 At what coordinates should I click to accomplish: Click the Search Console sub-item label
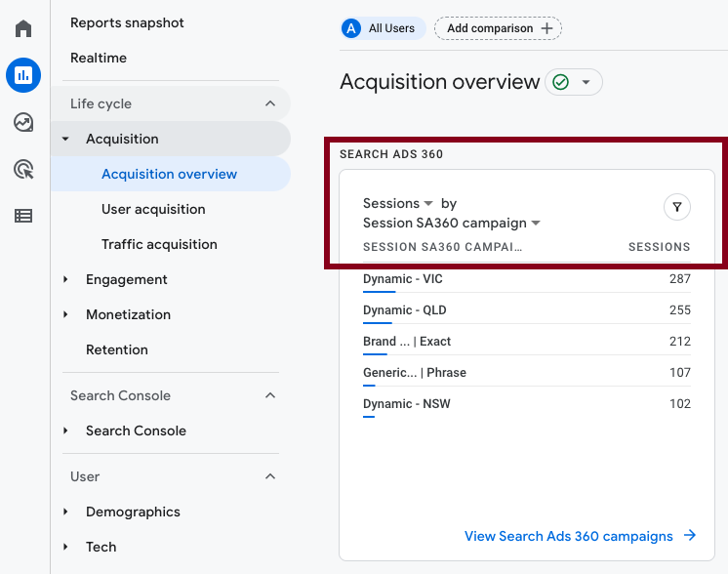pos(136,430)
